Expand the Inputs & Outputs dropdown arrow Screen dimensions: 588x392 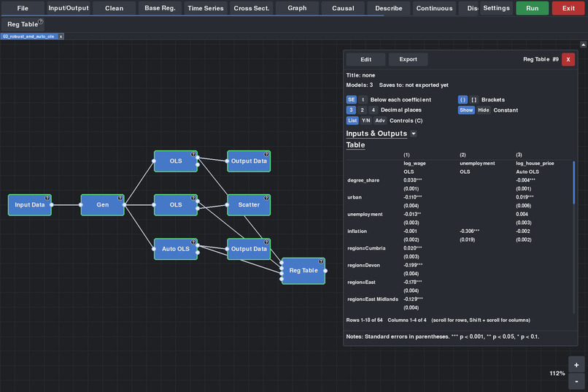point(413,134)
